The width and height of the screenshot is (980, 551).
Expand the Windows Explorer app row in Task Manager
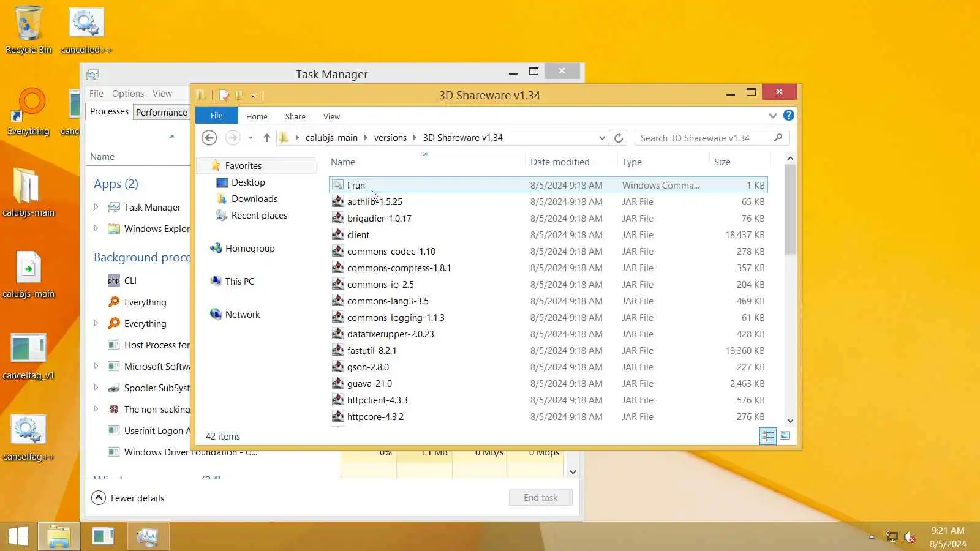coord(96,228)
